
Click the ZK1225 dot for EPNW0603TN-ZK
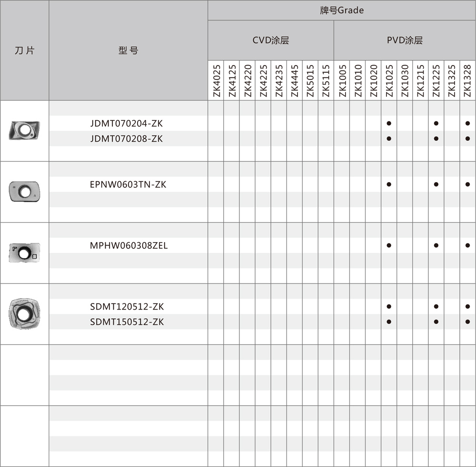pos(436,185)
